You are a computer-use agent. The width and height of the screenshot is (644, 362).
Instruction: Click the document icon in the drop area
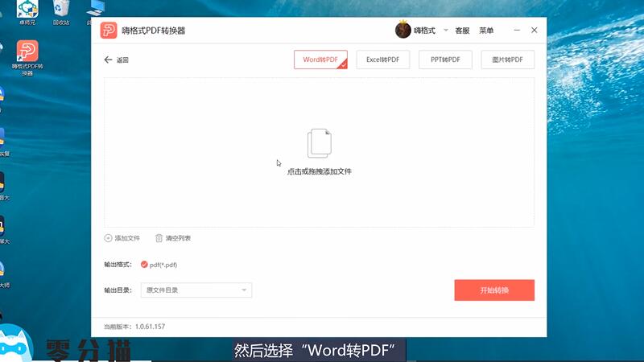click(319, 143)
